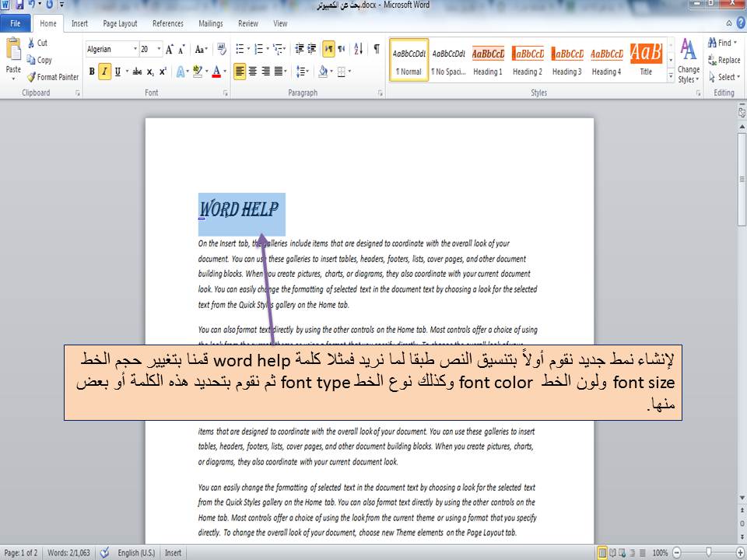Sort text with A-Z icon
The image size is (747, 560).
(x=358, y=48)
